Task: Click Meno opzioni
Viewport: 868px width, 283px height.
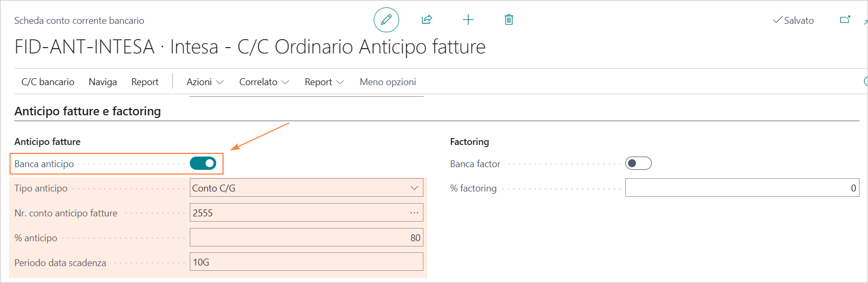Action: point(388,82)
